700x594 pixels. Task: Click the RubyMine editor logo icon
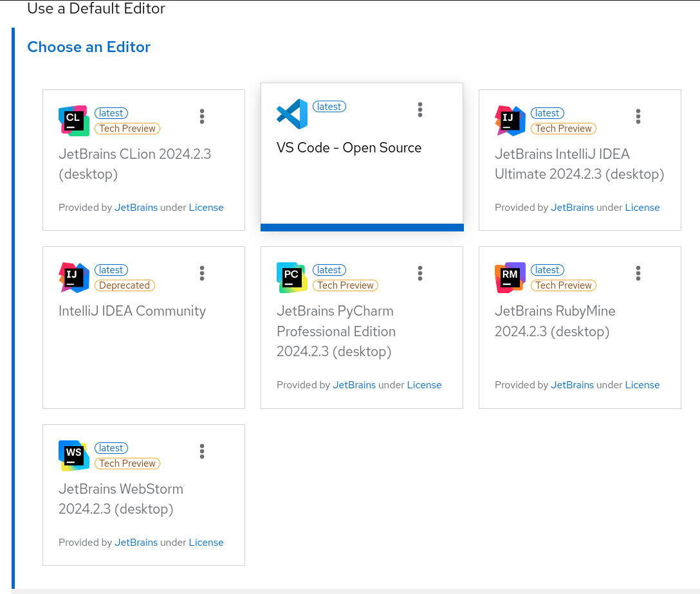pos(510,278)
